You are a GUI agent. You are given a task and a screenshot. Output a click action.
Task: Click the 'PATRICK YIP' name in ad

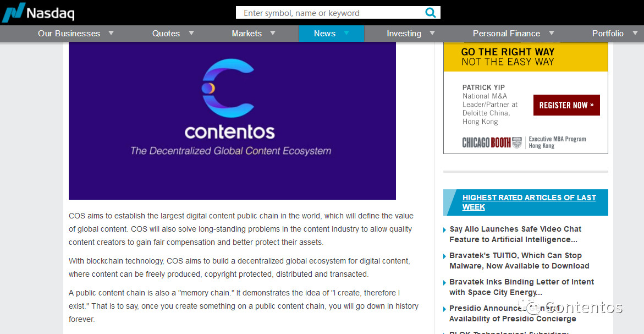tap(483, 87)
